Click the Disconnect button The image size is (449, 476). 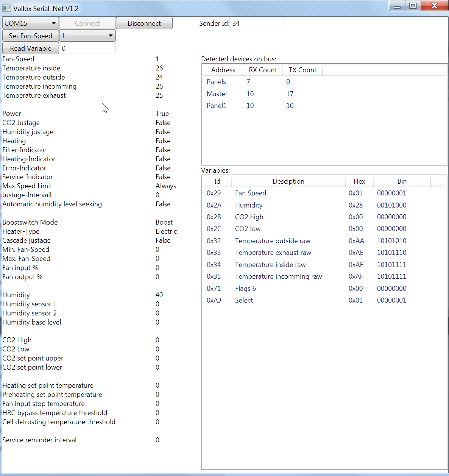tap(144, 23)
